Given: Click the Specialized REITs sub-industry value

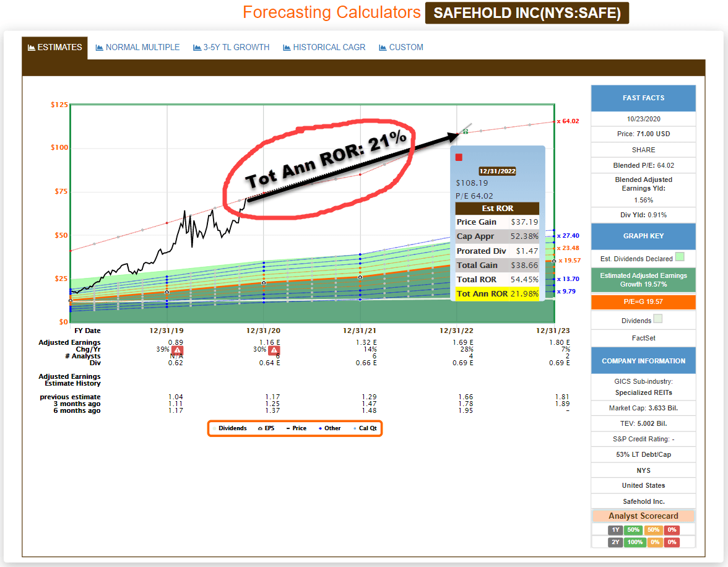Looking at the screenshot, I should point(644,393).
